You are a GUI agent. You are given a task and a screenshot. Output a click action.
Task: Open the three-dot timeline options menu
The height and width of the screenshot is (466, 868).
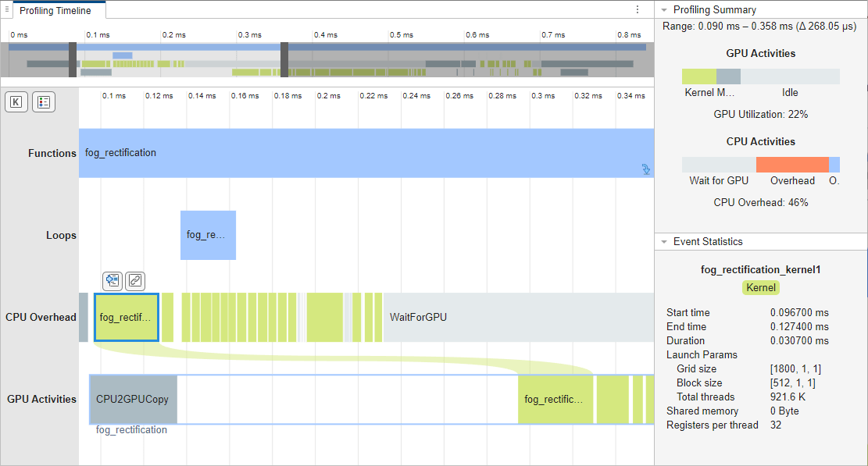638,10
